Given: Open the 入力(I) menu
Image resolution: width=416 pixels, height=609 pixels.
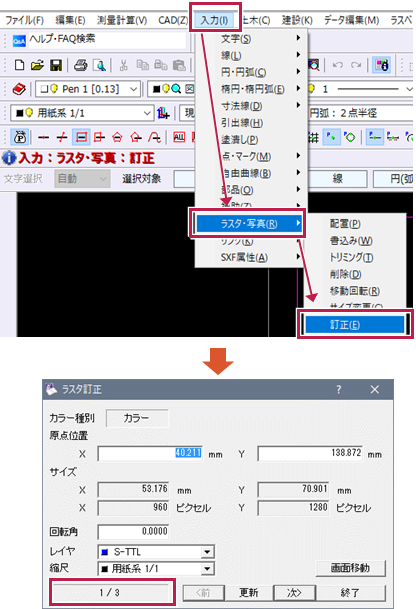Looking at the screenshot, I should coord(214,20).
